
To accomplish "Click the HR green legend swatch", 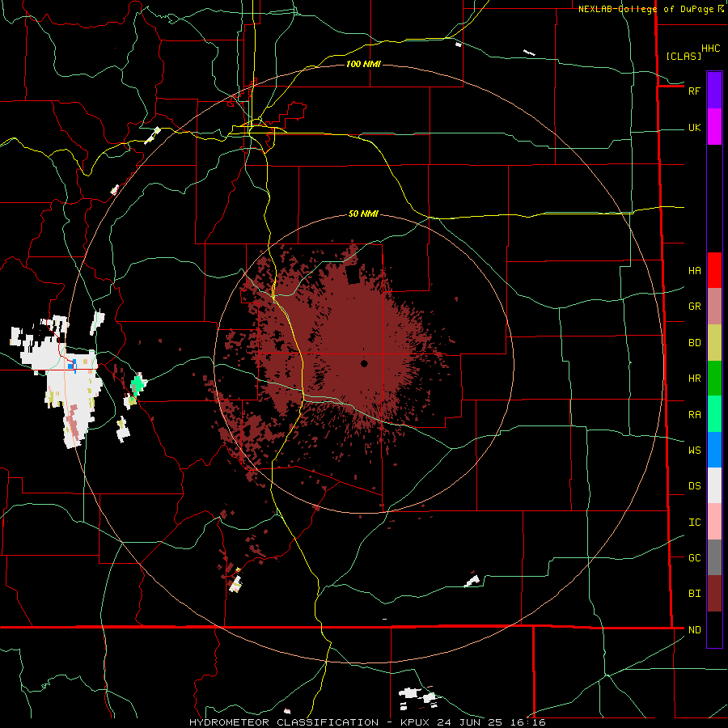I will point(714,378).
